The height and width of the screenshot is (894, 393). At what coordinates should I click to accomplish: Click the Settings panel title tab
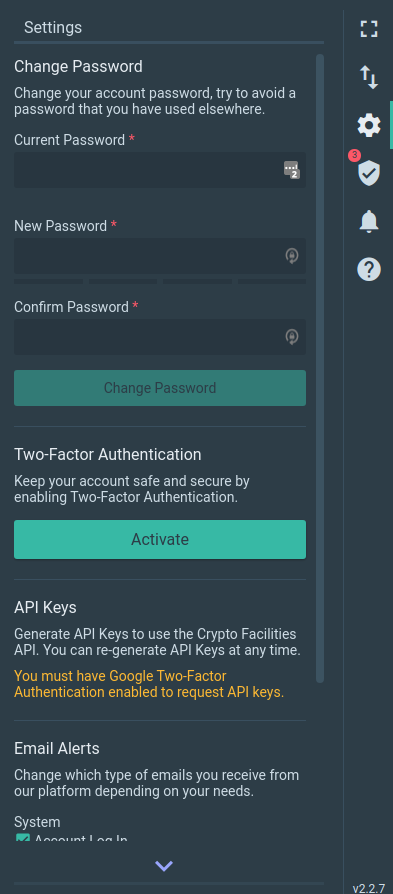pyautogui.click(x=53, y=27)
